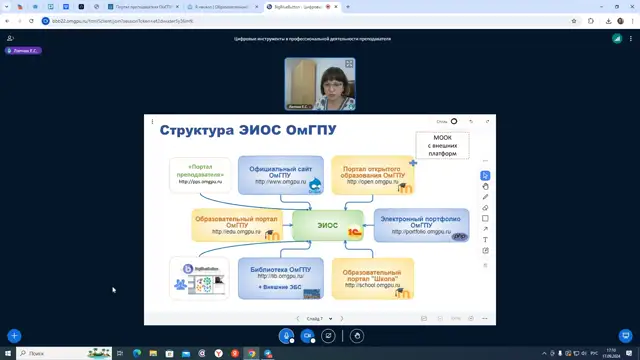640x360 pixels.
Task: Select the BigBlueButton browser tab
Action: pos(302,7)
